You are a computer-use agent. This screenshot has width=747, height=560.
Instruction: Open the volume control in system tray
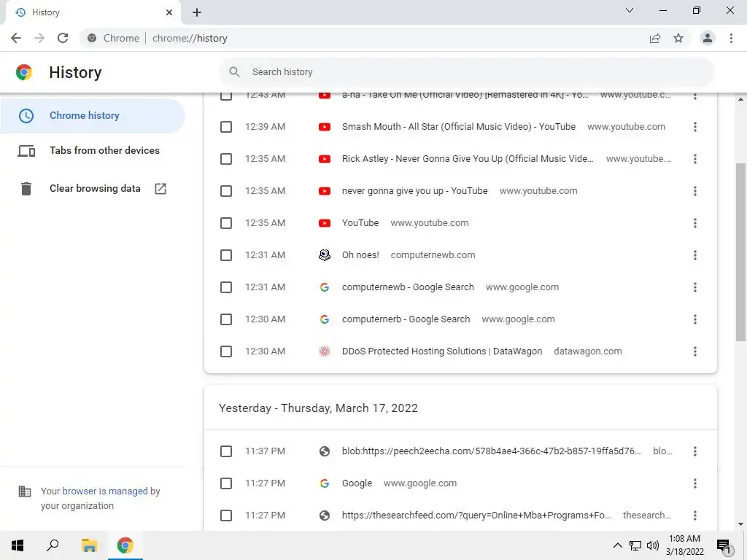click(x=653, y=545)
